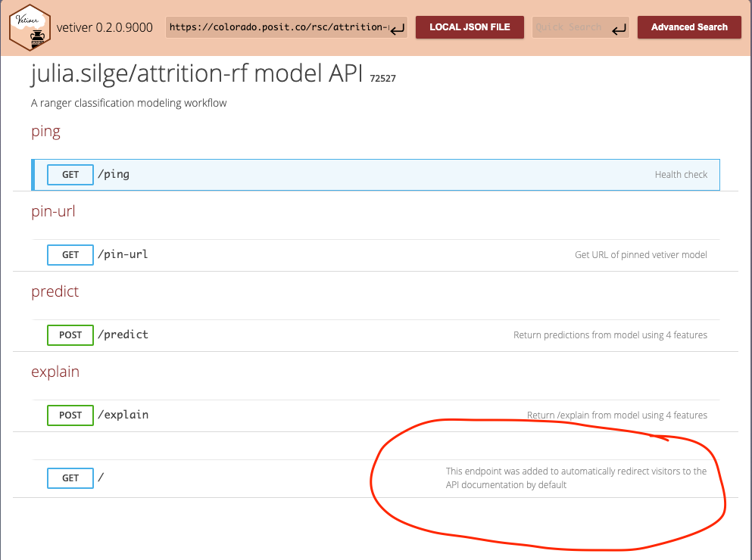Expand the /explain endpoint row

point(303,415)
